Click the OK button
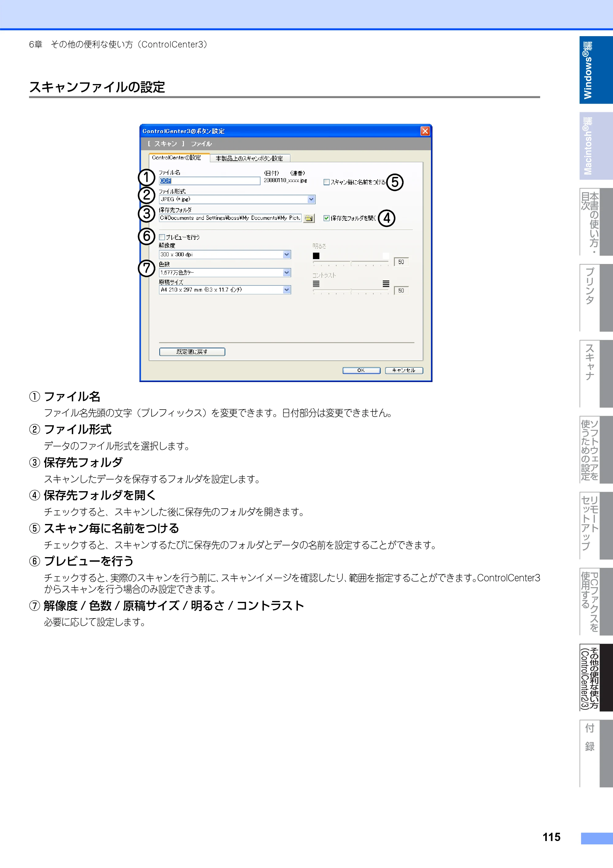 tap(361, 370)
